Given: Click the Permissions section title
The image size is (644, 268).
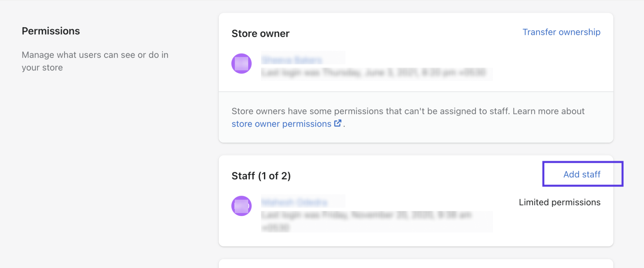Looking at the screenshot, I should pos(51,31).
